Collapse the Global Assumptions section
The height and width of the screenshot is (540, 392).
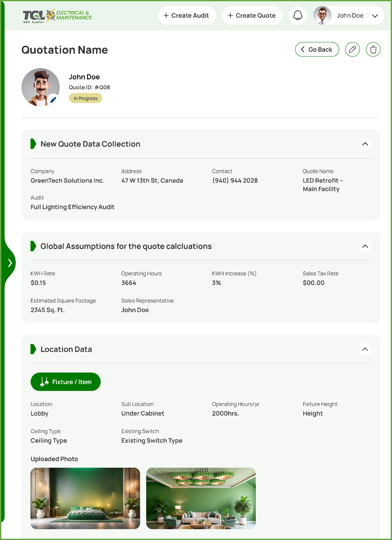point(365,246)
